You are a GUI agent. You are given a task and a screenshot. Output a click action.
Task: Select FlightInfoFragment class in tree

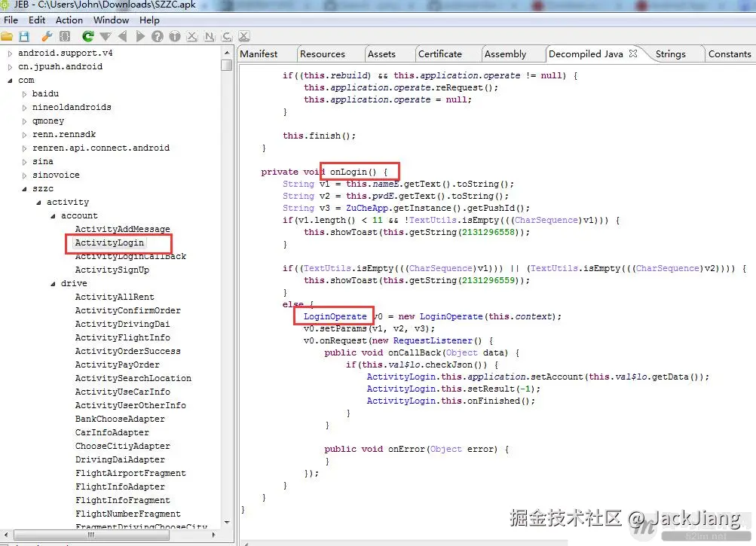coord(122,500)
